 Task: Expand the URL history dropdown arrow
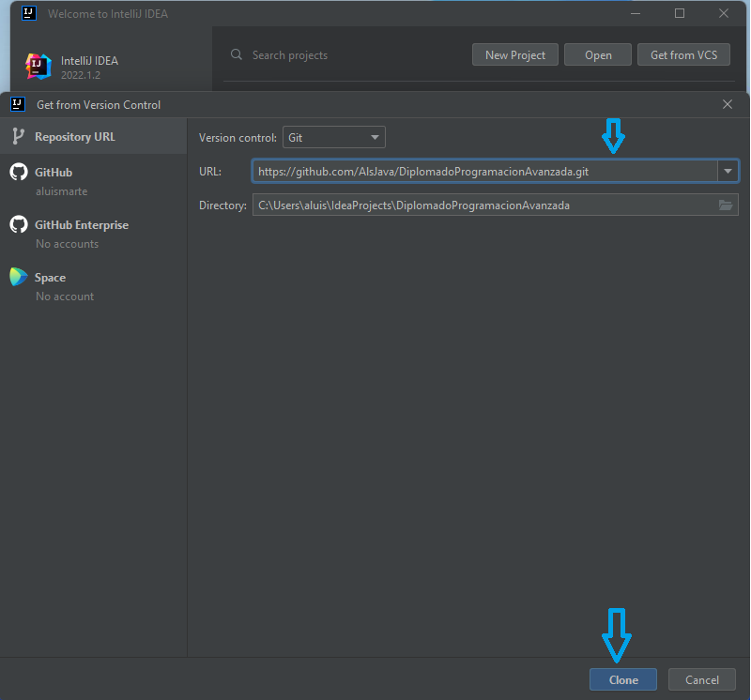point(728,171)
